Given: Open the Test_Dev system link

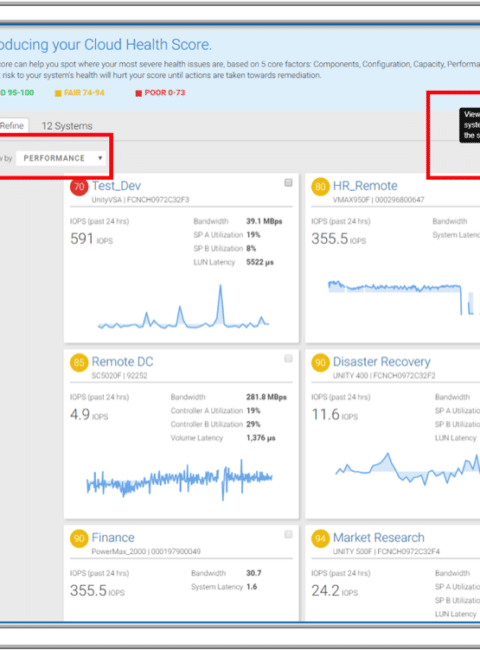Looking at the screenshot, I should (x=116, y=186).
